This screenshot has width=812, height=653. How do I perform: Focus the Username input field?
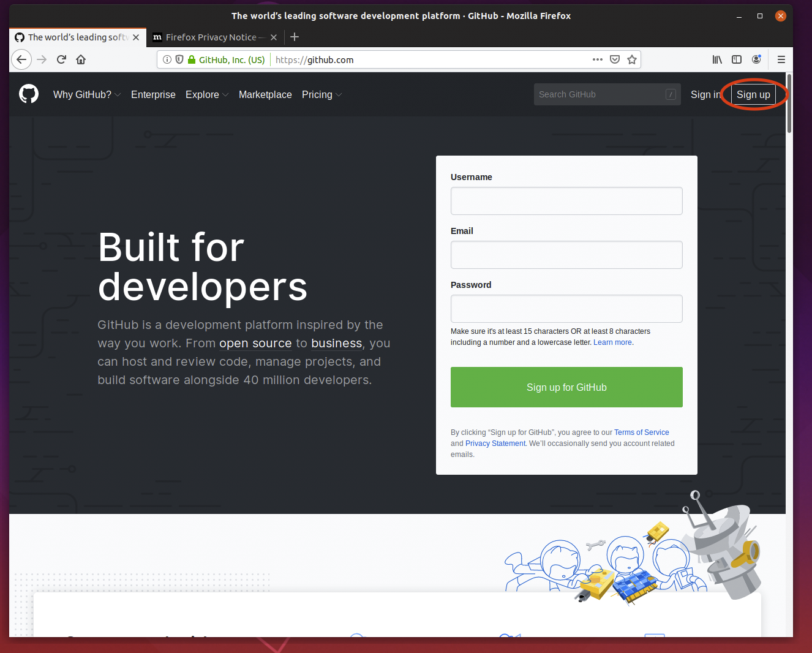click(566, 201)
